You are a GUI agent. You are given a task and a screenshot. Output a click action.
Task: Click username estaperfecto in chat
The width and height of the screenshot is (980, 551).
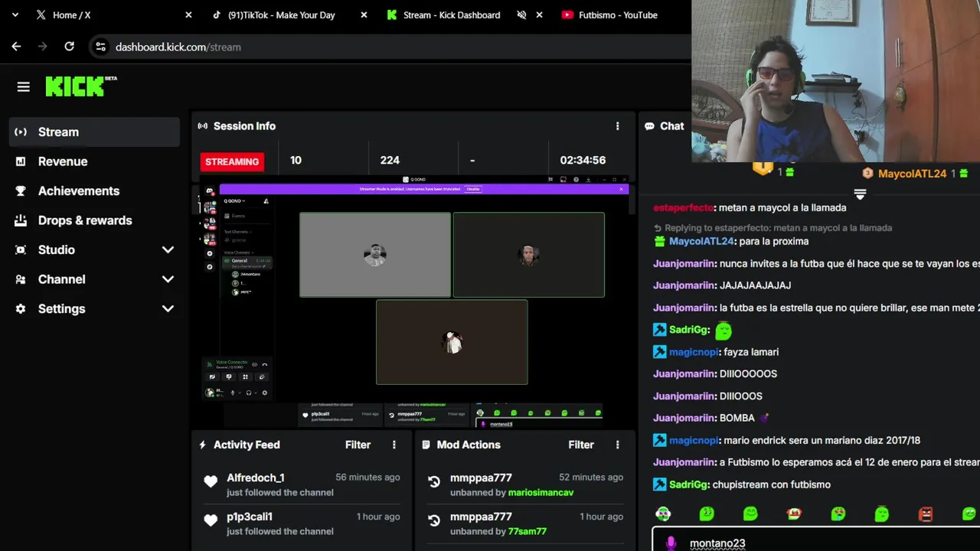pyautogui.click(x=683, y=207)
